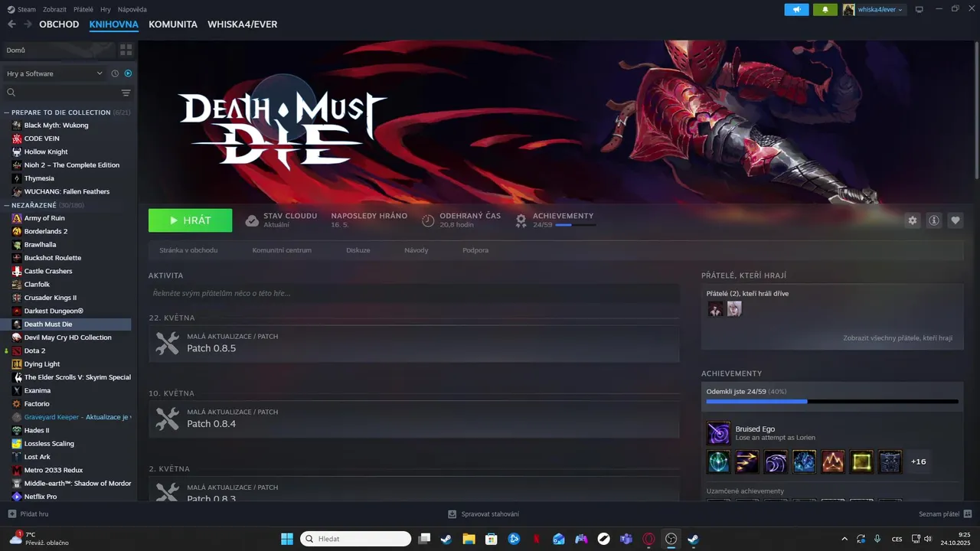Switch to the KOMUNITA tab
The width and height of the screenshot is (980, 551).
tap(173, 24)
